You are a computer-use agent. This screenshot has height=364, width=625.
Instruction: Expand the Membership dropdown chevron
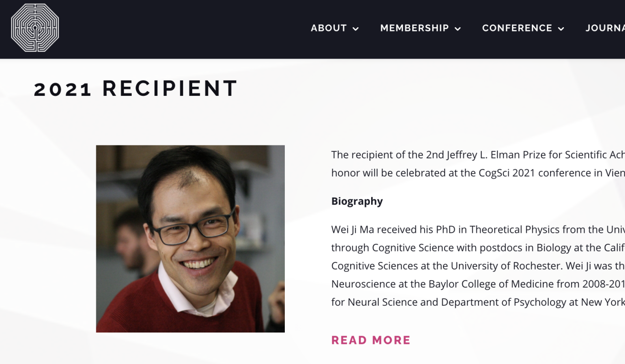458,29
